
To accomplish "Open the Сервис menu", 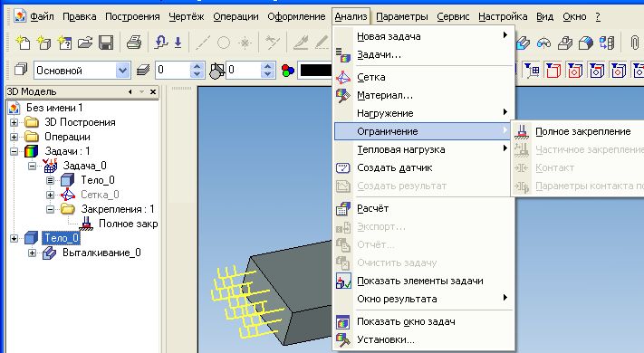I will click(453, 16).
